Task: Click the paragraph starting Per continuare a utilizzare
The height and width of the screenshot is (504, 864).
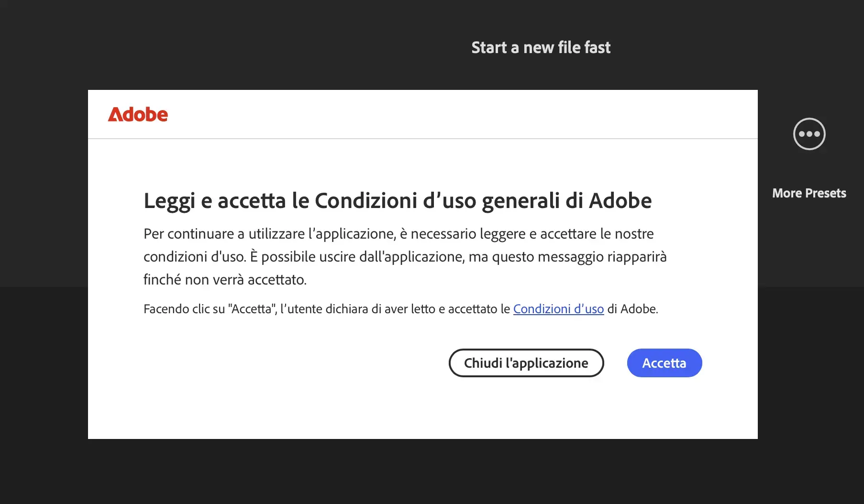Action: click(x=405, y=257)
